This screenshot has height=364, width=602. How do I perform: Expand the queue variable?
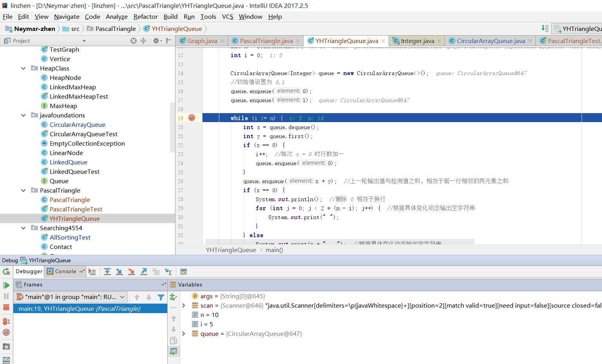pos(184,334)
